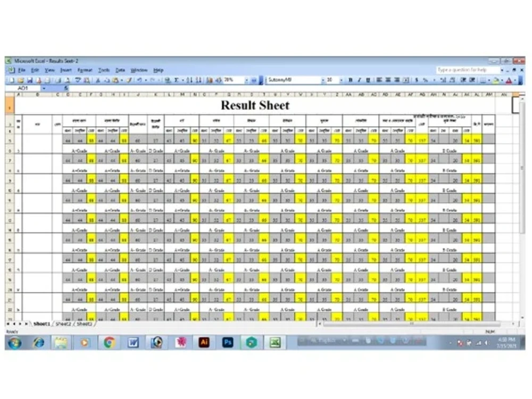Image resolution: width=532 pixels, height=399 pixels.
Task: Click the Undo arrow icon
Action: pyautogui.click(x=139, y=80)
